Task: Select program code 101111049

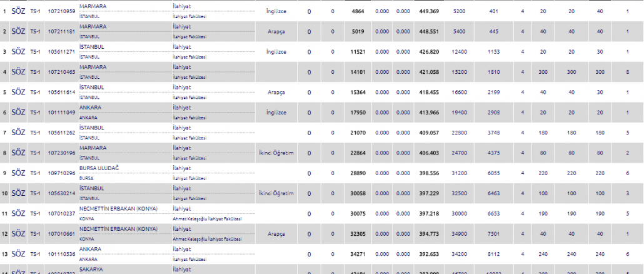Action: coord(61,113)
